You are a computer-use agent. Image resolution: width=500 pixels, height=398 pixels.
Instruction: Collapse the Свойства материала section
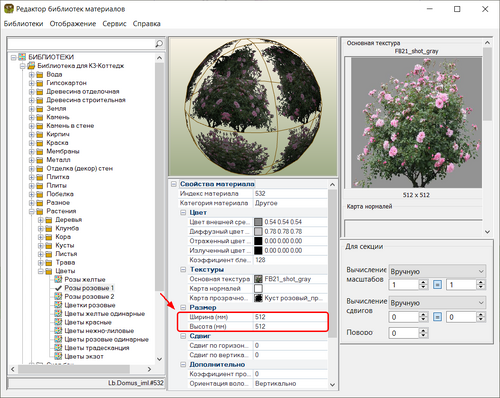(x=174, y=184)
